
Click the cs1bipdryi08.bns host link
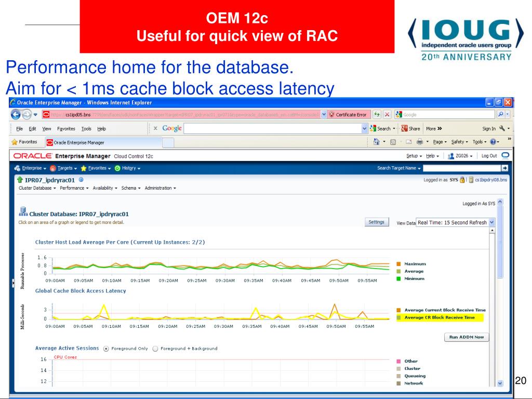pyautogui.click(x=490, y=180)
